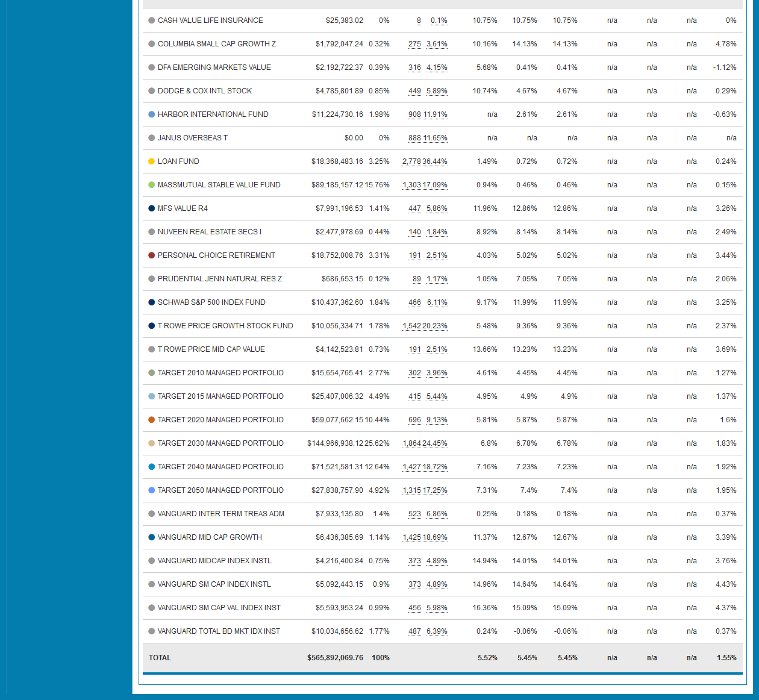This screenshot has height=700, width=759.
Task: Open participant count 1,864 for Target 2030 Portfolio
Action: 411,443
